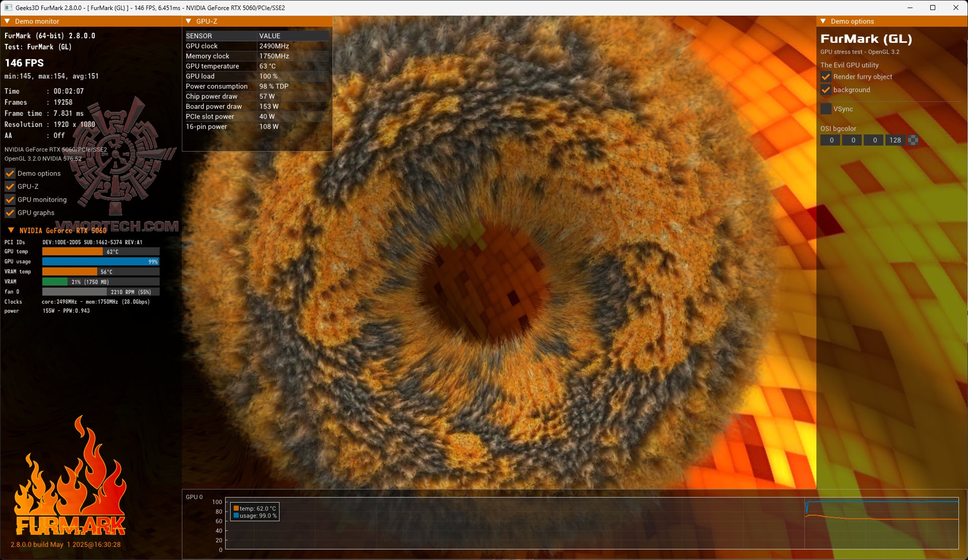Maximize the FurMark window
Screen dimensions: 968x560
point(933,8)
